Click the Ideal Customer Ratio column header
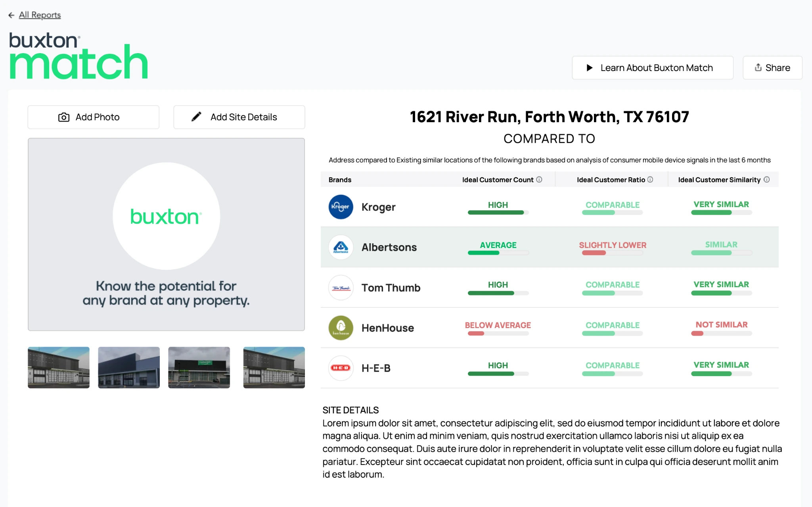This screenshot has width=812, height=507. coord(611,180)
